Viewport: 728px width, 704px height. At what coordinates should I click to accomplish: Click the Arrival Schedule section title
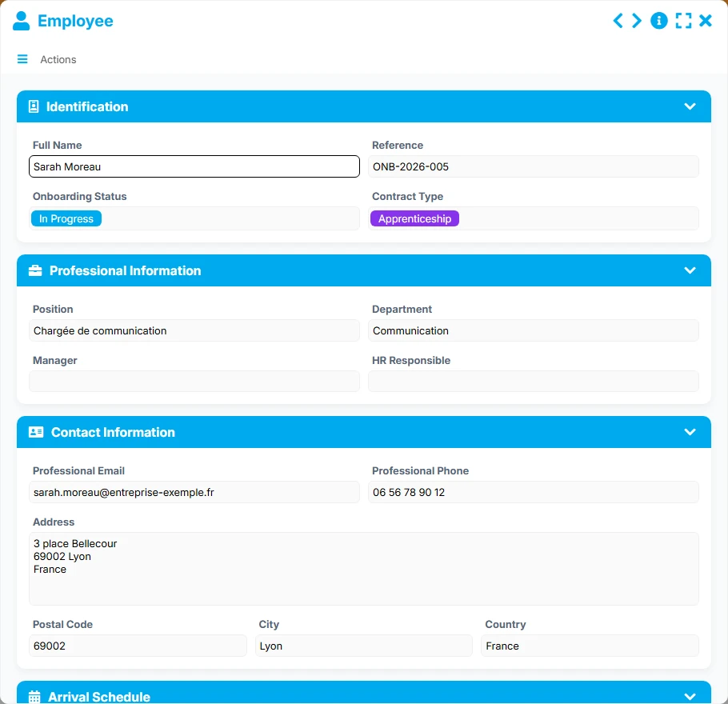(x=99, y=697)
